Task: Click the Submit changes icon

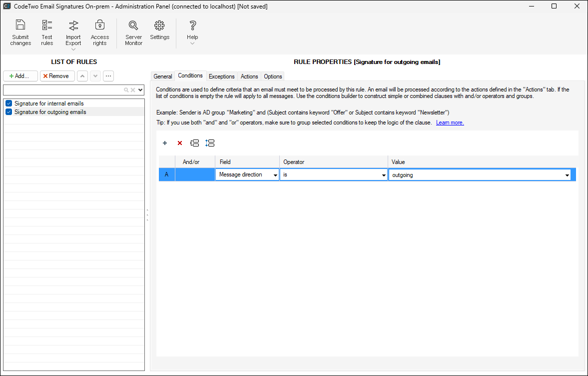Action: [20, 26]
